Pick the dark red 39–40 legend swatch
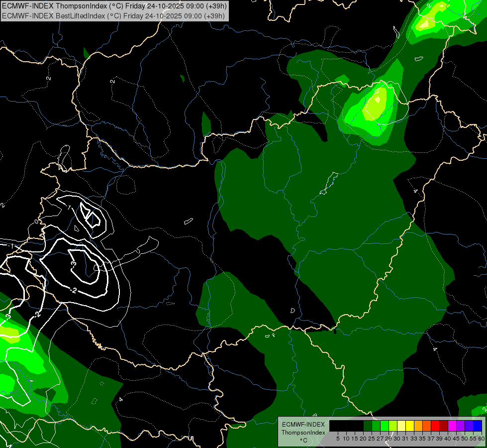 (x=444, y=426)
